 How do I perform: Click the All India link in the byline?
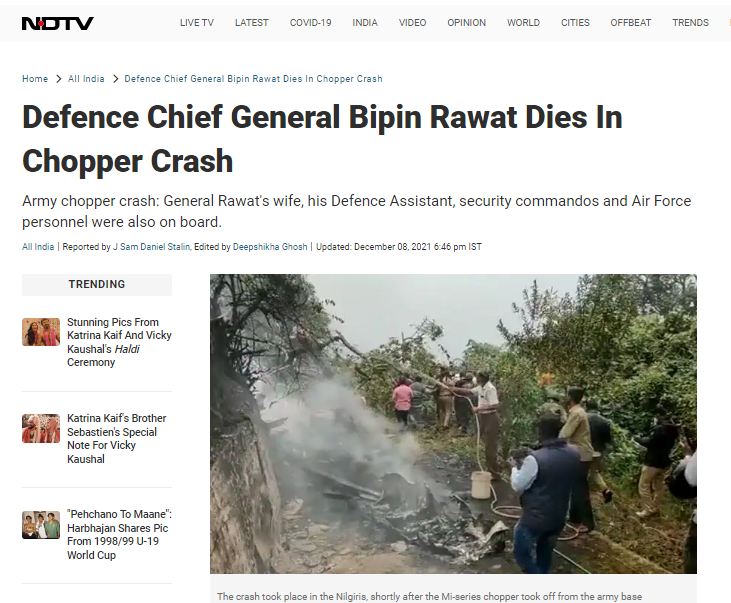(x=38, y=247)
